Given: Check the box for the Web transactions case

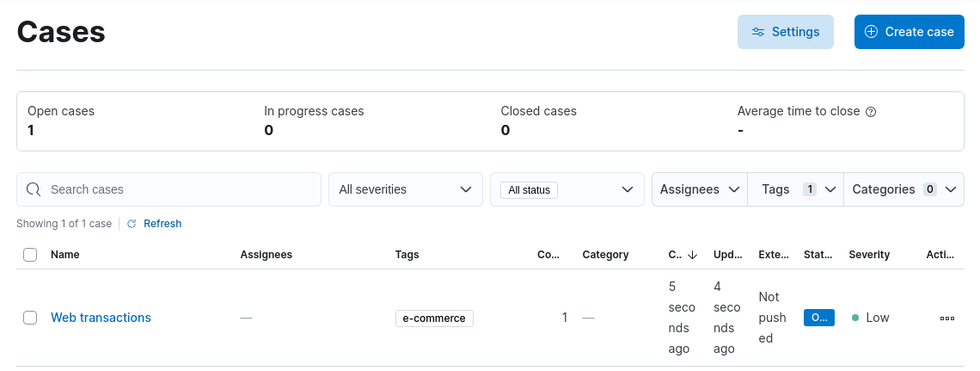Looking at the screenshot, I should pos(30,318).
